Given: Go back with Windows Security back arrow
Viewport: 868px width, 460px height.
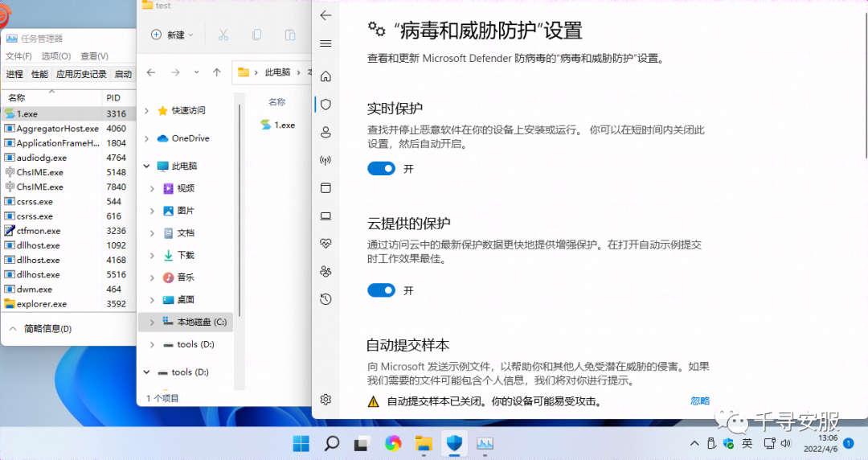Looking at the screenshot, I should pos(326,15).
